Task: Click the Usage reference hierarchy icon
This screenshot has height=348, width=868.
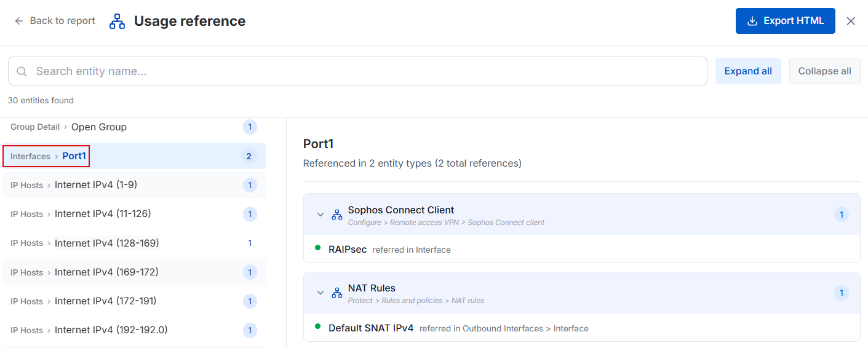Action: pyautogui.click(x=117, y=22)
